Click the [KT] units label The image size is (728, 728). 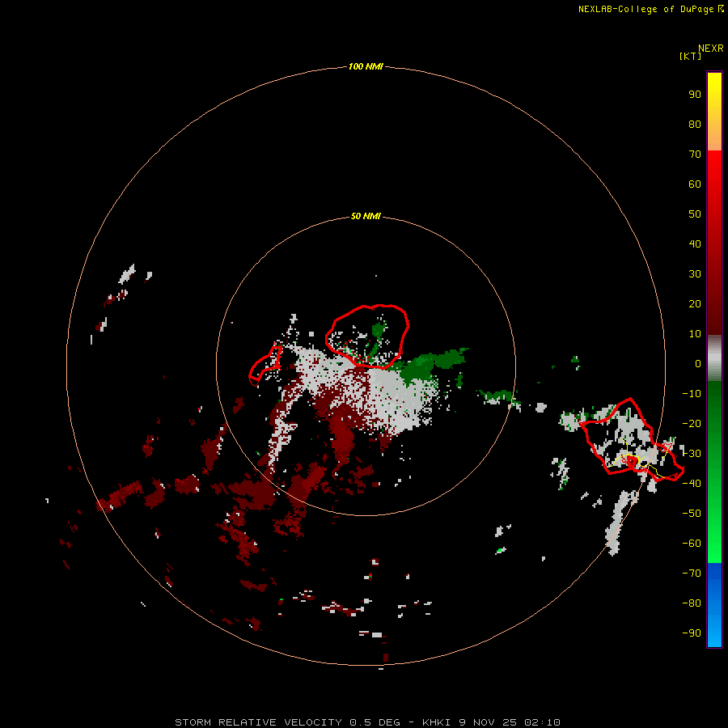[690, 56]
